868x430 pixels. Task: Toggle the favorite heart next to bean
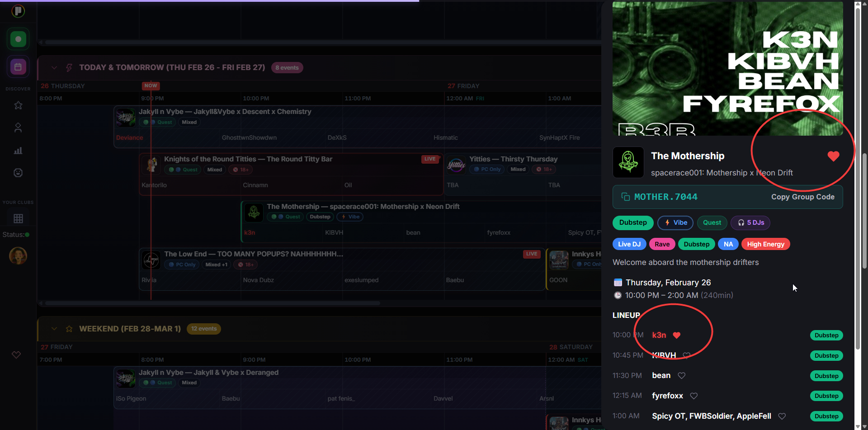pyautogui.click(x=682, y=376)
